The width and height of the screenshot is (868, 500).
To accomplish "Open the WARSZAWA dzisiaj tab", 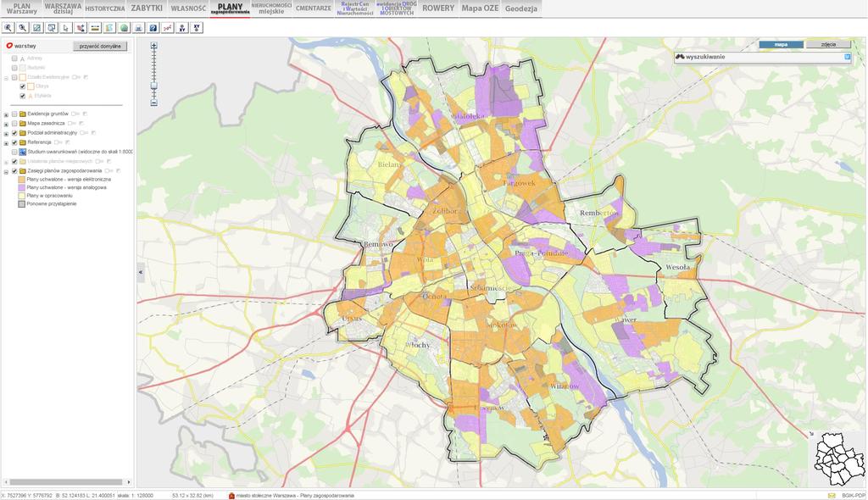I will (63, 8).
